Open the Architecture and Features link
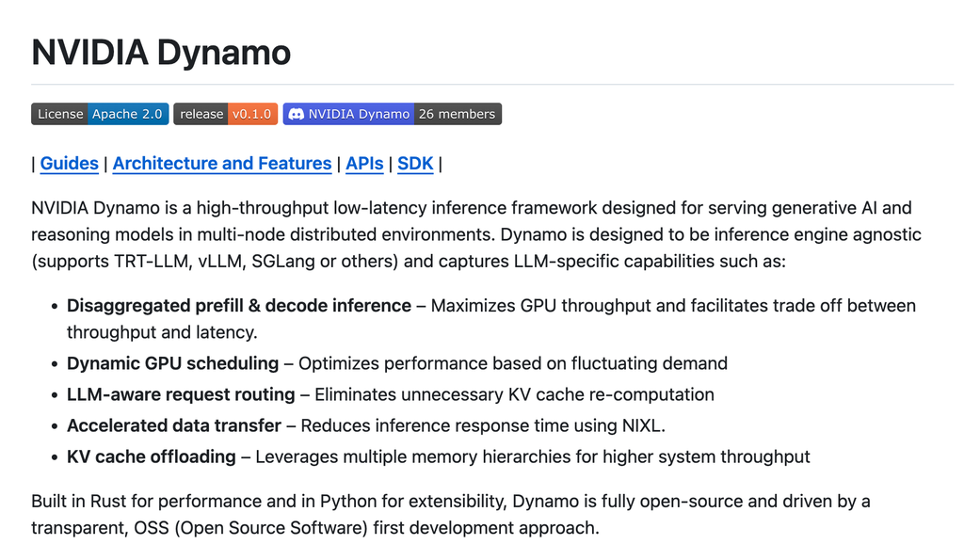 point(222,164)
